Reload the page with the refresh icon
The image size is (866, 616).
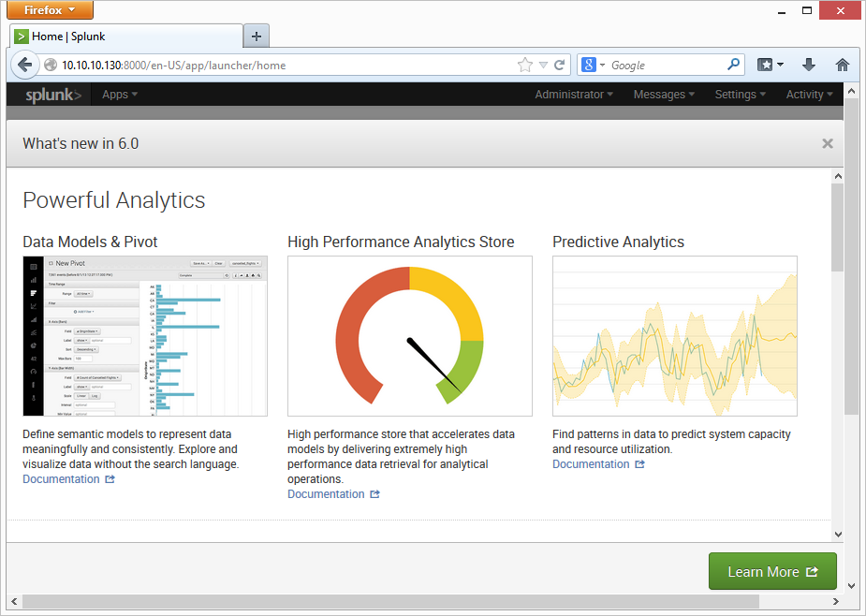click(x=560, y=66)
